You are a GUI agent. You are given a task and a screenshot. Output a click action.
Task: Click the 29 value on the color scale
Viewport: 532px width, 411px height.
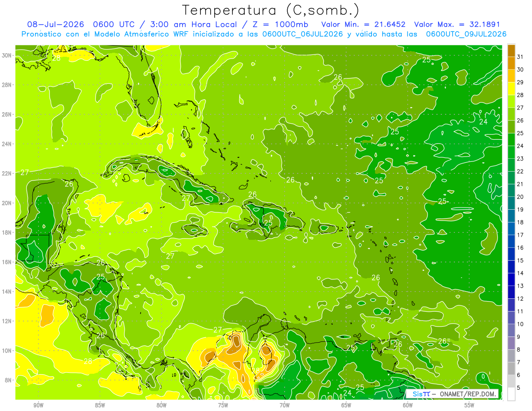tap(520, 82)
